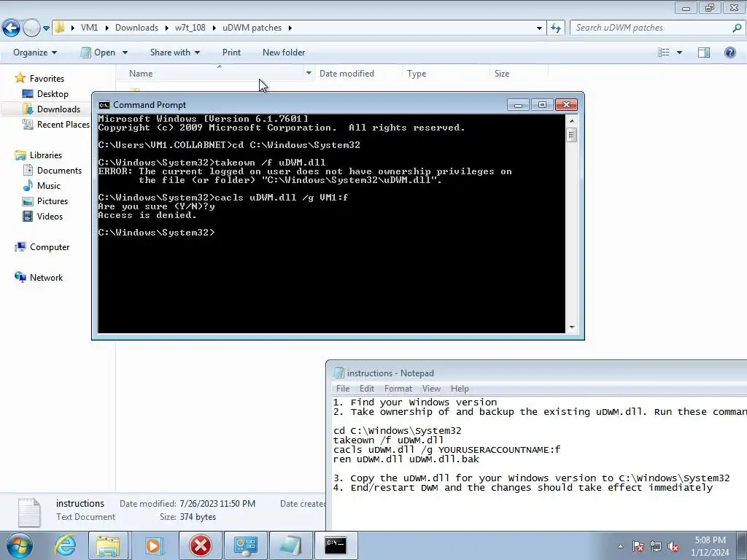This screenshot has height=560, width=747.
Task: Select Network in navigation pane
Action: 46,278
